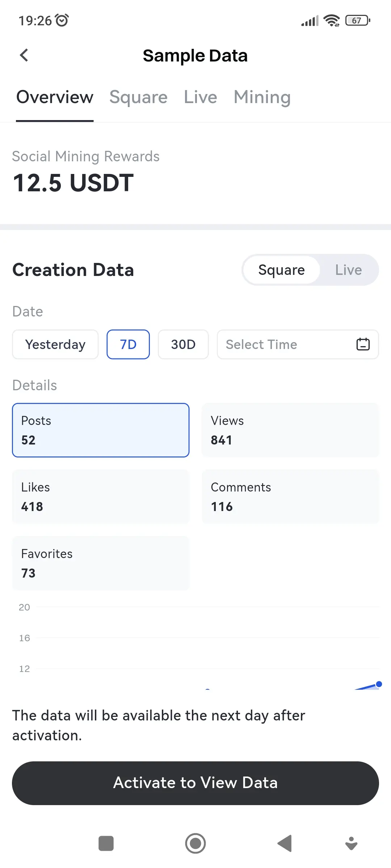Tap the back arrow icon

point(24,55)
